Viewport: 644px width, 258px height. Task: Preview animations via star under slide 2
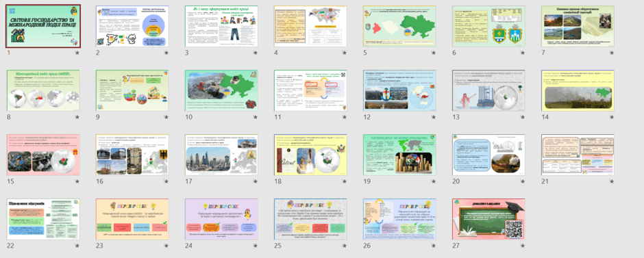tap(166, 53)
